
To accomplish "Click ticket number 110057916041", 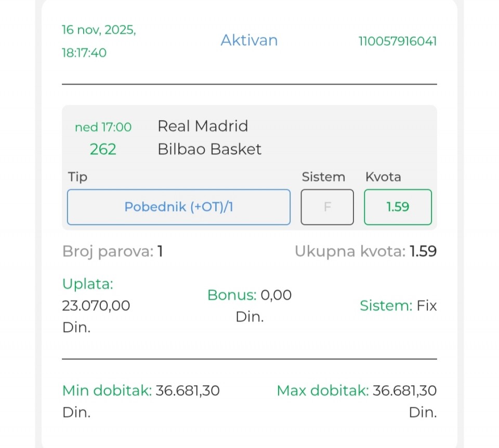I will [x=398, y=41].
